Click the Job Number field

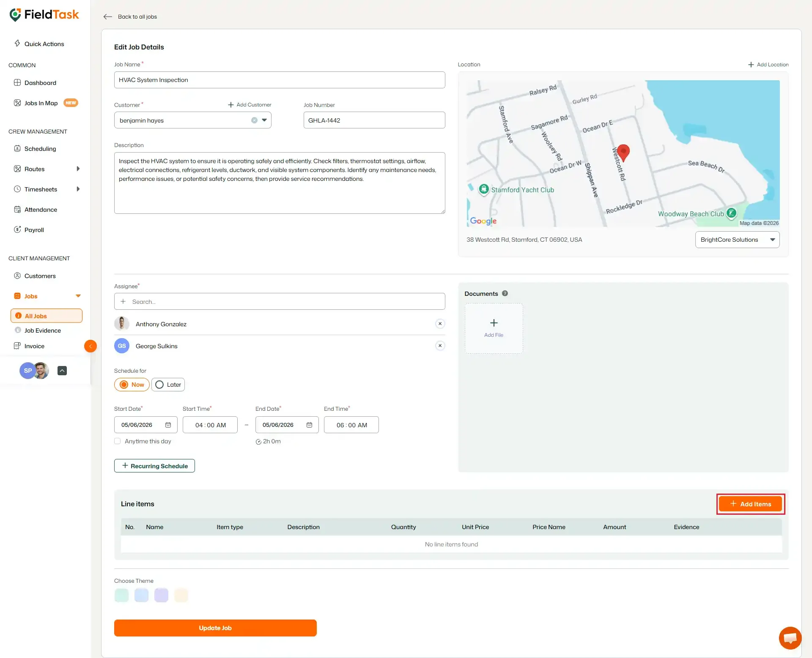pos(374,120)
